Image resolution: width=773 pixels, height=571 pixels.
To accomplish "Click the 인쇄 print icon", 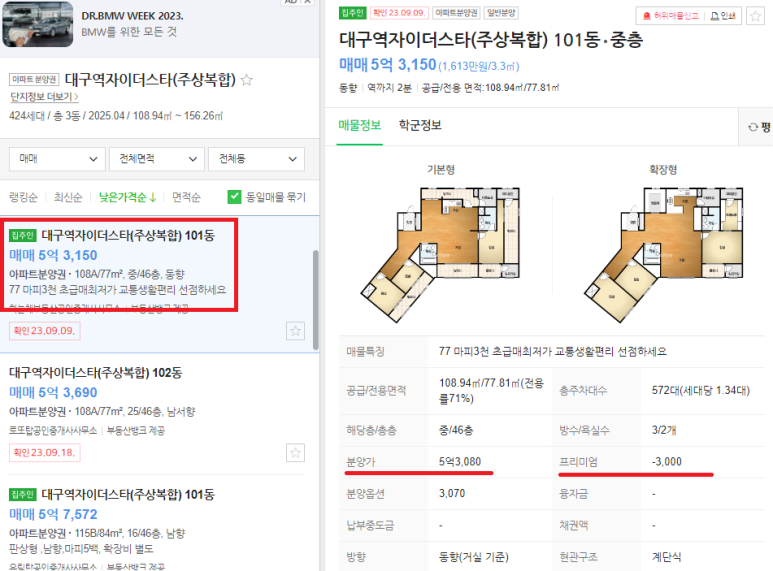I will (714, 16).
